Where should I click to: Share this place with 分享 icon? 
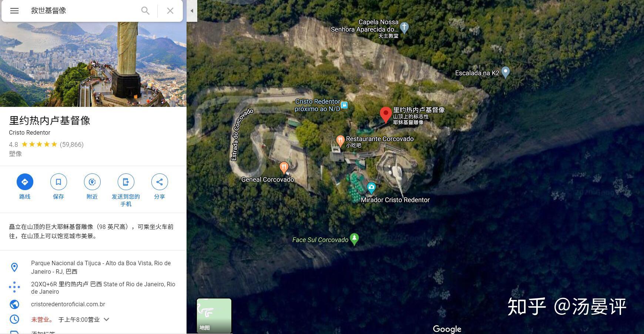click(x=160, y=182)
